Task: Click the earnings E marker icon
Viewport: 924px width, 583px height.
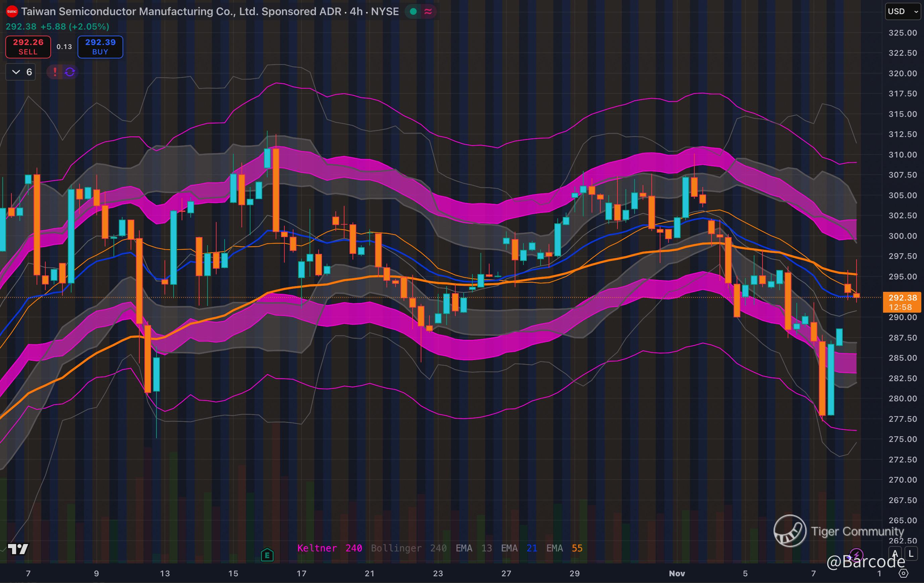Action: point(267,555)
